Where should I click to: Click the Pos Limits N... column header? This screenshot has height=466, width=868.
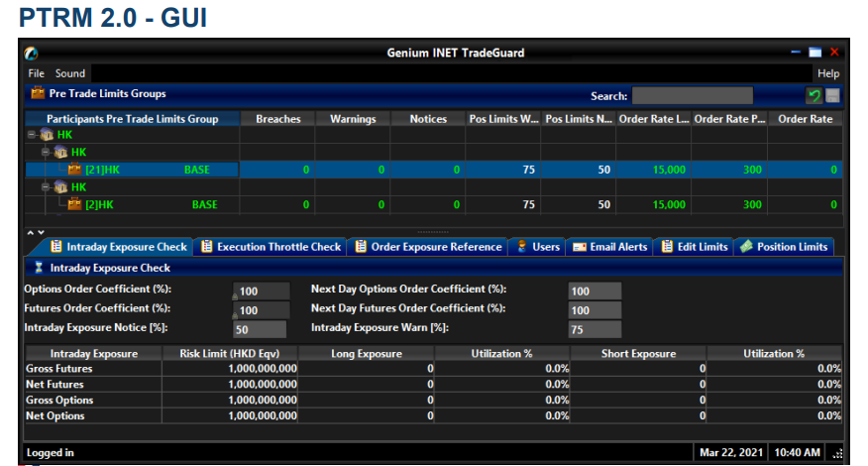point(579,119)
